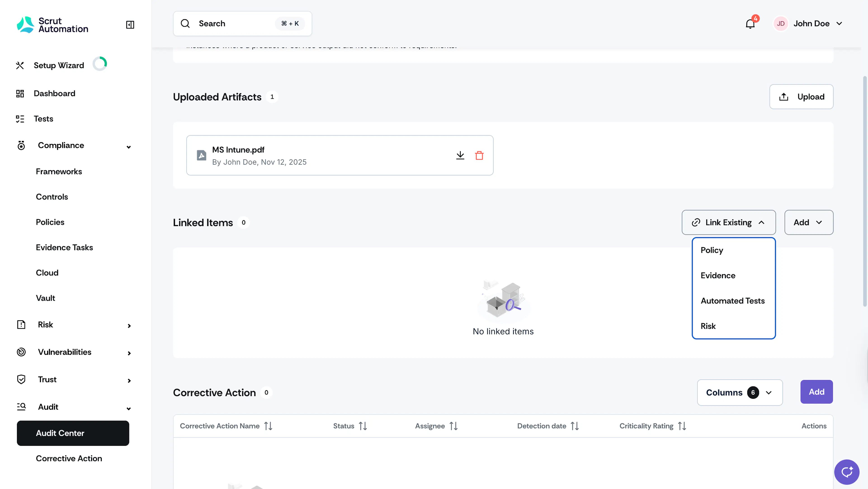Click the PDF file icon of MS Intune.pdf

click(x=201, y=155)
